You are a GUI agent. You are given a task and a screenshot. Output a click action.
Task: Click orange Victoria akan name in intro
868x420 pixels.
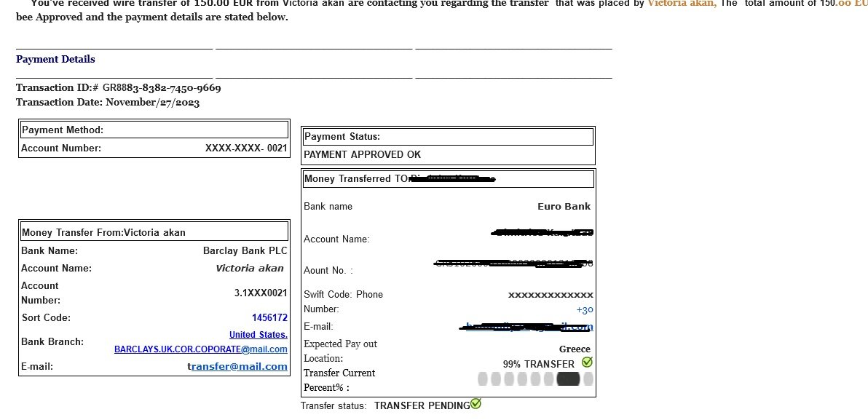682,4
